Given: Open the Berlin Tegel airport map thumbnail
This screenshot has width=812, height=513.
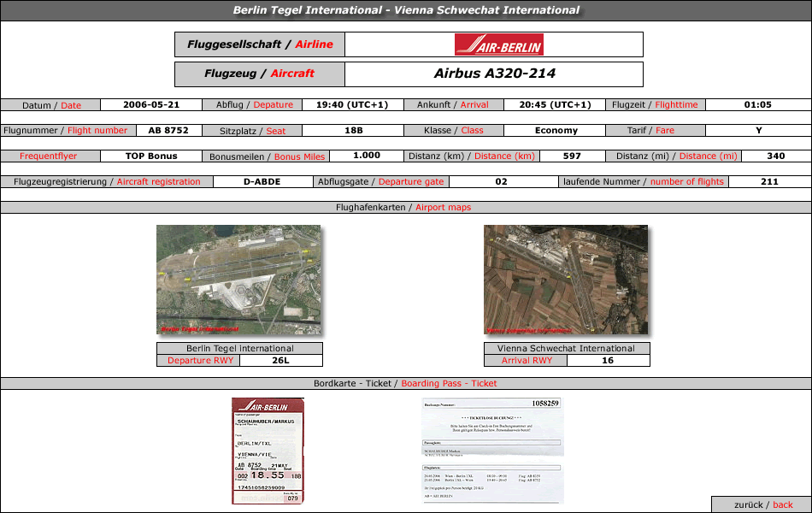Looking at the screenshot, I should coord(238,280).
